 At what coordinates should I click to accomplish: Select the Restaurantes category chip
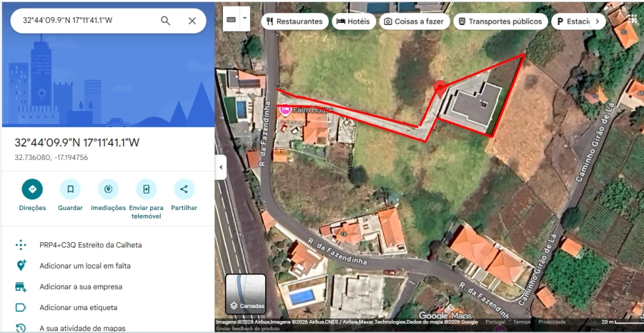click(295, 21)
